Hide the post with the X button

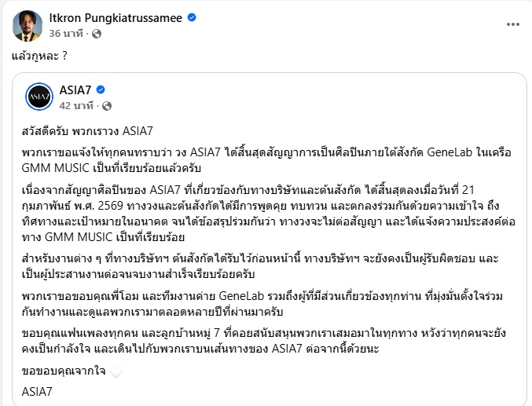pos(512,24)
